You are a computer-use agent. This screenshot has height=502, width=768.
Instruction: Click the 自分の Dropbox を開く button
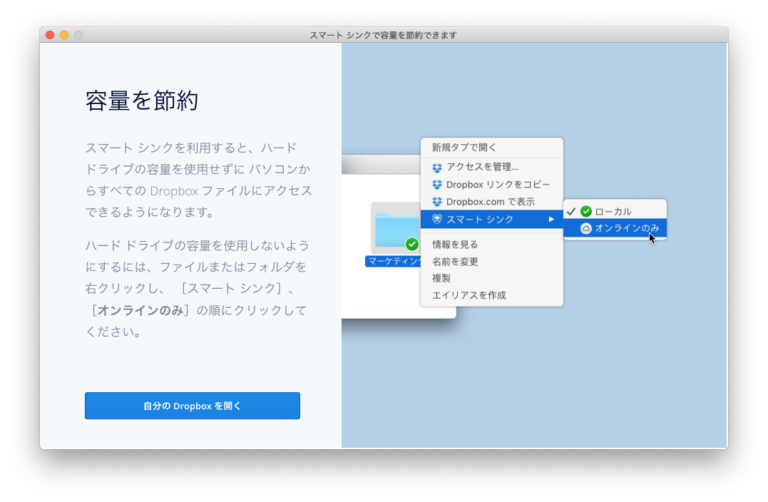pyautogui.click(x=192, y=406)
